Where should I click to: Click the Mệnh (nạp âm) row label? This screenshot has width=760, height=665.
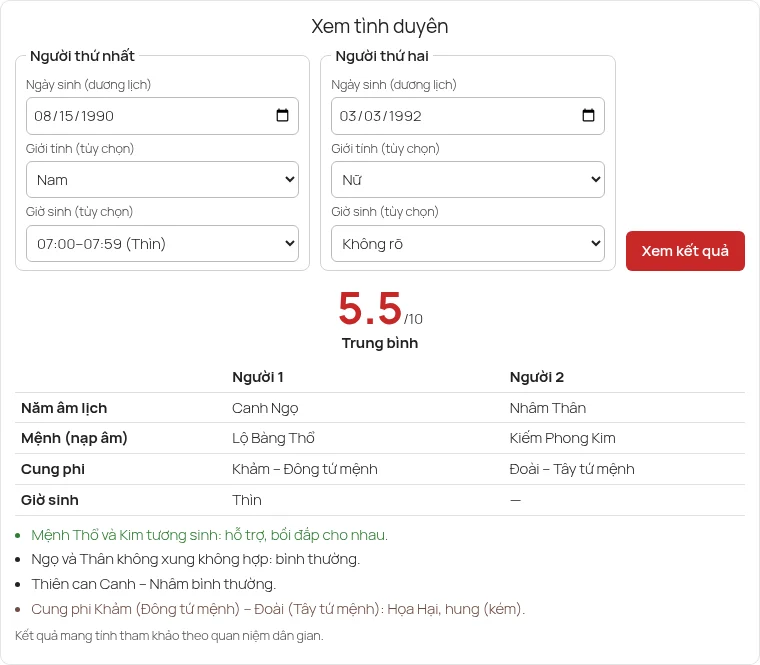pos(74,438)
